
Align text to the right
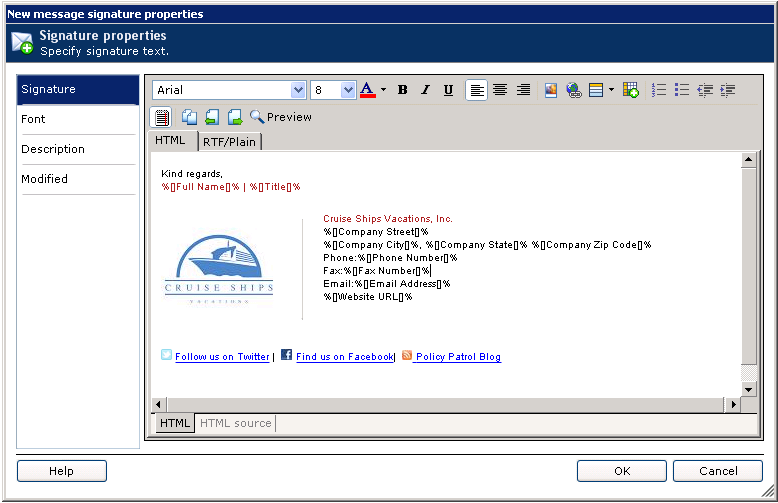click(x=523, y=90)
